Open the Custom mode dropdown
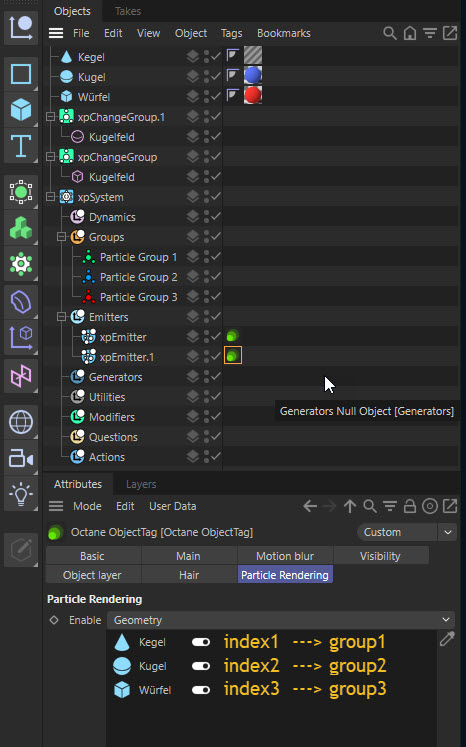This screenshot has height=747, width=466. [x=396, y=532]
